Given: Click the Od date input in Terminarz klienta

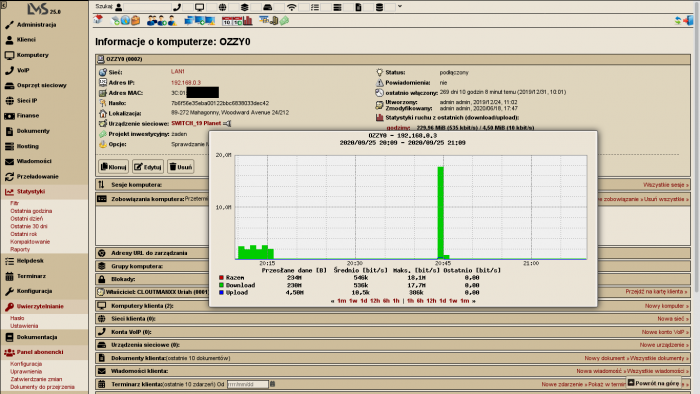Looking at the screenshot, I should [x=248, y=384].
